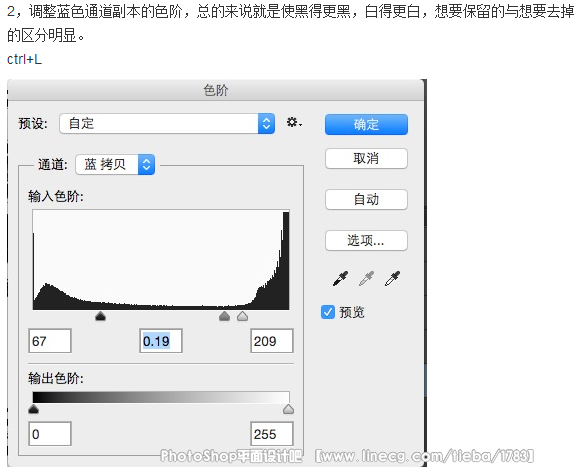
Task: Select the black point eyedropper
Action: (x=340, y=279)
